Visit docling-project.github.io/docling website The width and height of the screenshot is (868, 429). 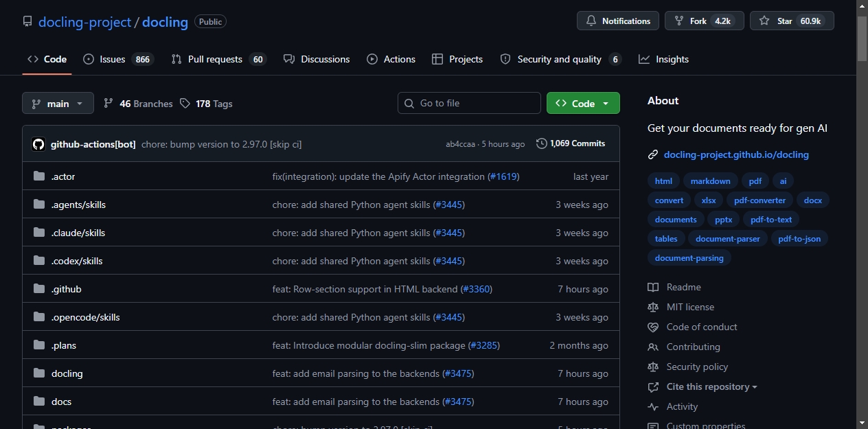736,155
